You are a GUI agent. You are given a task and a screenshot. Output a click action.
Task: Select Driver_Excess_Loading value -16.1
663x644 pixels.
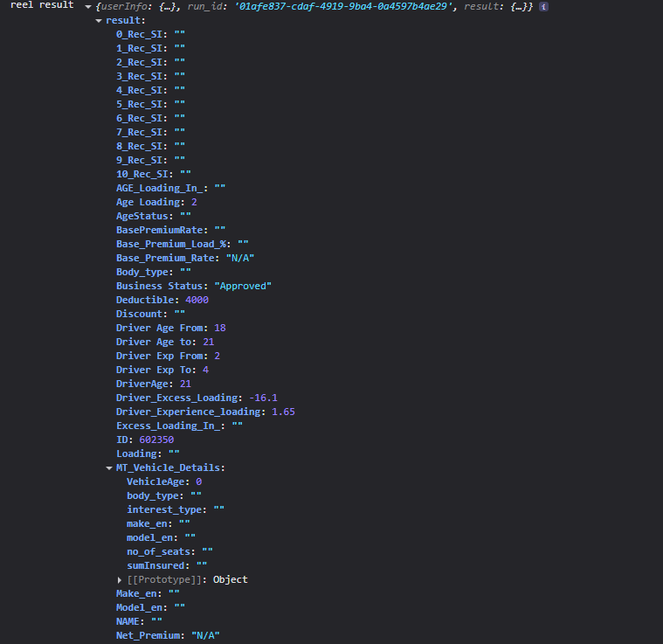[x=264, y=398]
